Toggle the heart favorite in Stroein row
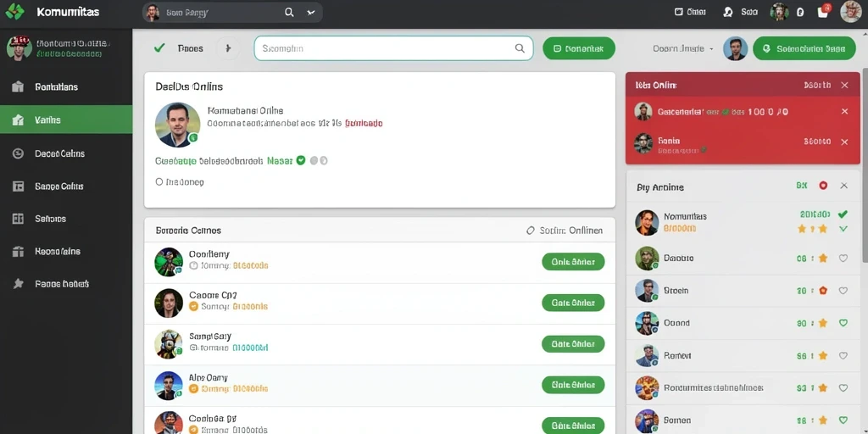This screenshot has height=434, width=868. pyautogui.click(x=843, y=290)
